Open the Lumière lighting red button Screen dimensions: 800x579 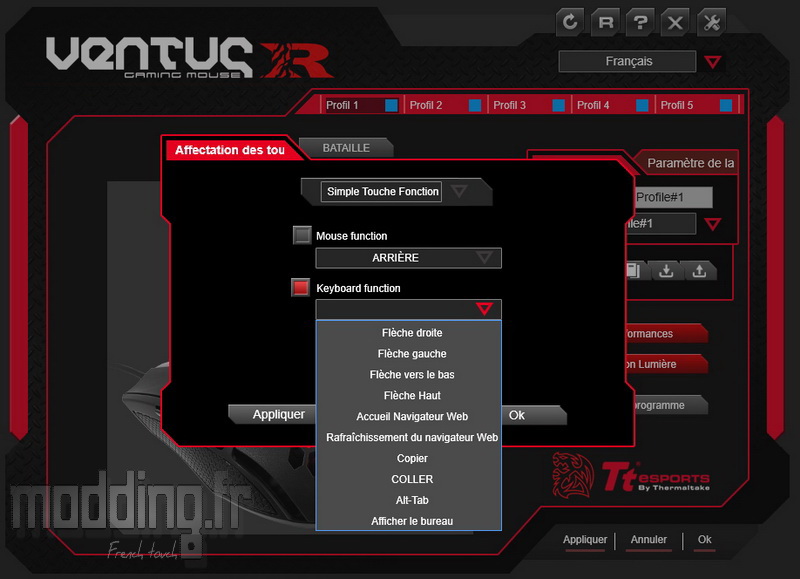(666, 364)
